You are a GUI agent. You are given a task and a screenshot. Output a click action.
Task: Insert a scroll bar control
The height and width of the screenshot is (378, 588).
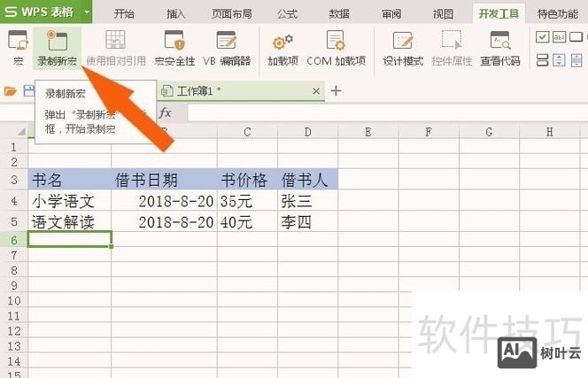(576, 60)
